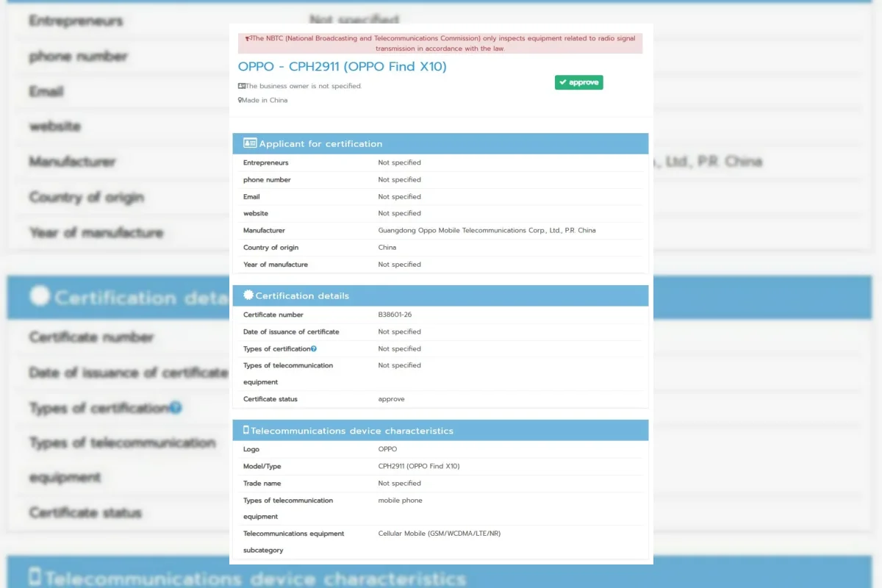882x588 pixels.
Task: Select the Applicant for certification section header
Action: click(441, 143)
